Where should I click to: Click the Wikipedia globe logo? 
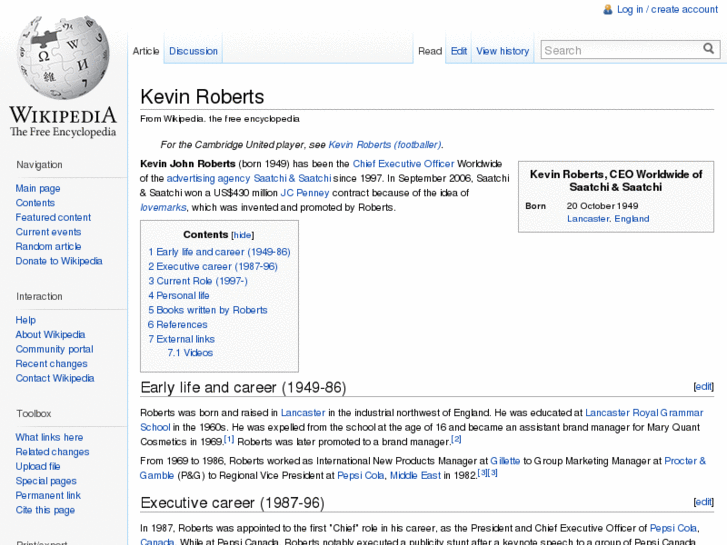tap(63, 58)
